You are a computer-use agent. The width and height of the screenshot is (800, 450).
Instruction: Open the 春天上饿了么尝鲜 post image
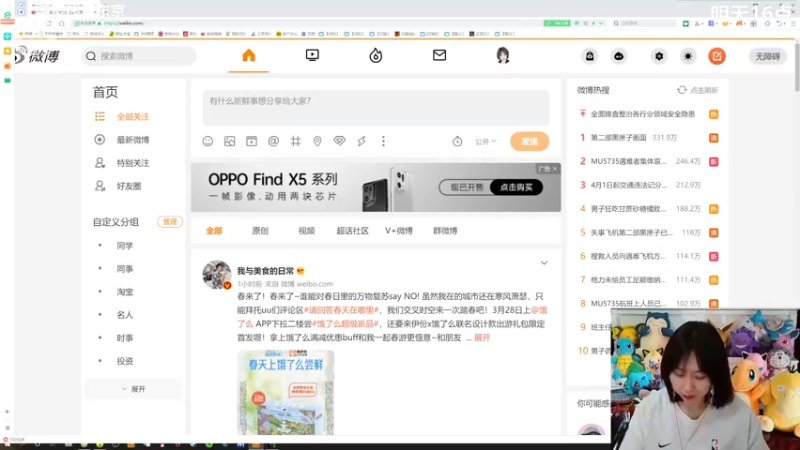[x=285, y=392]
